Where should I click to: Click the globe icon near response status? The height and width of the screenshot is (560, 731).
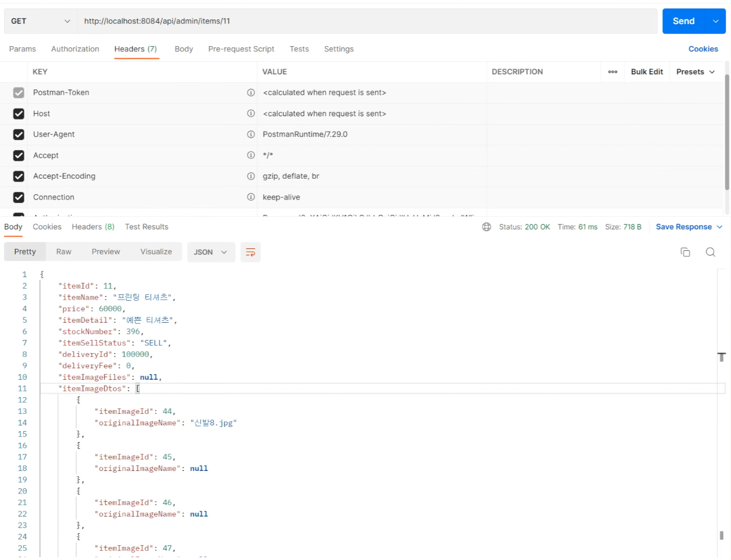pos(486,226)
